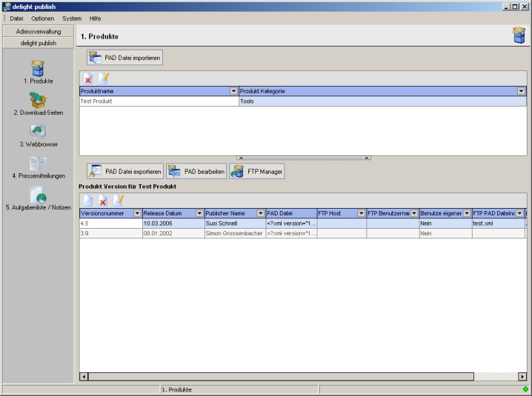Open the Datei menu
The image size is (532, 396).
tap(17, 18)
